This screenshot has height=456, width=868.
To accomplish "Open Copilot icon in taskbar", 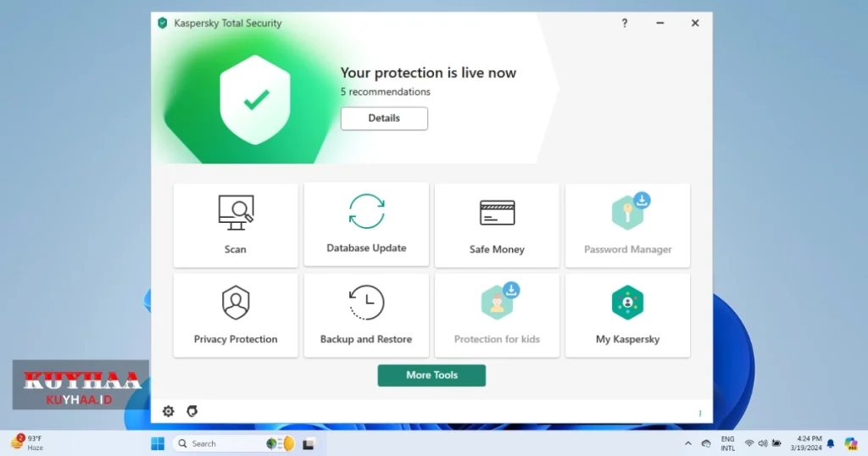I will pyautogui.click(x=851, y=443).
